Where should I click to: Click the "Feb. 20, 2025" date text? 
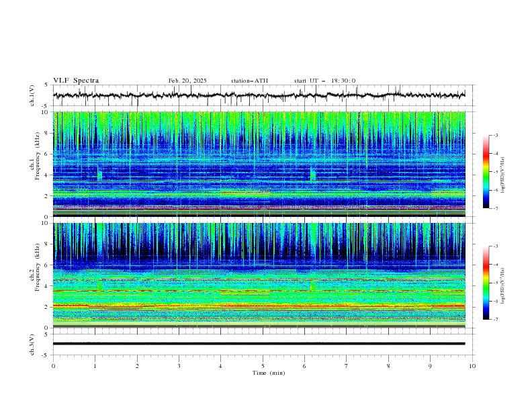coord(187,81)
